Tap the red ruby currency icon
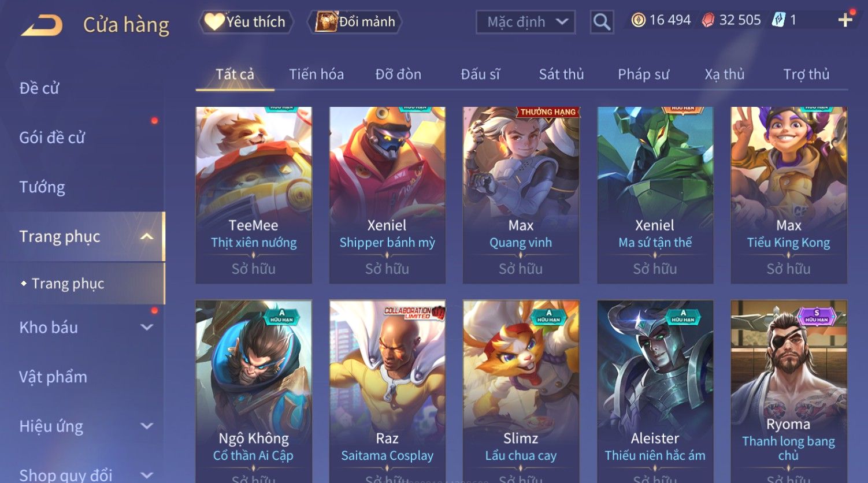 point(708,20)
